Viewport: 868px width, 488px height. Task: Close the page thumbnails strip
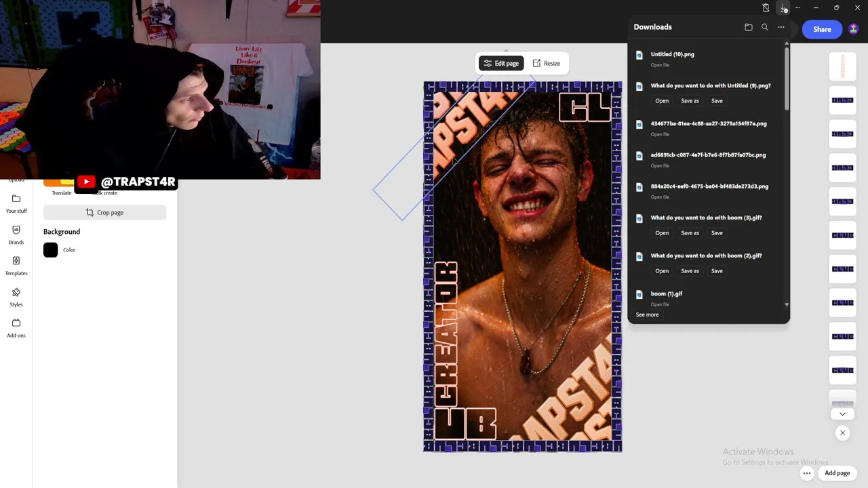coord(842,432)
